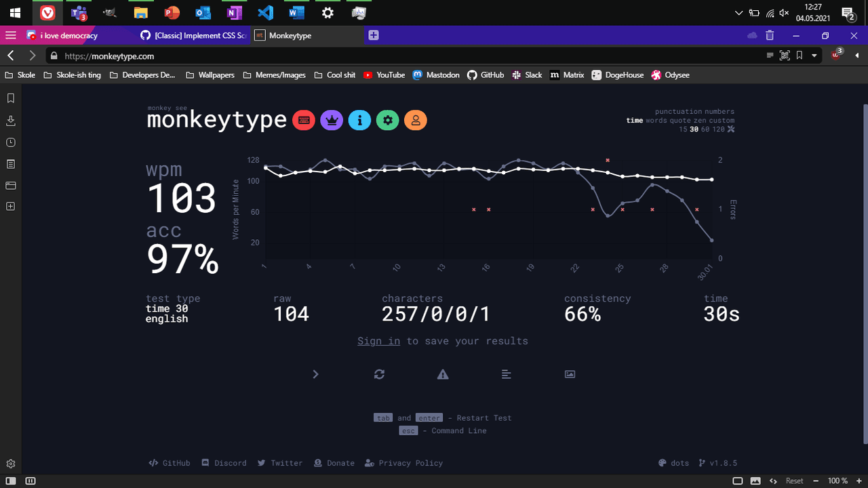
Task: Open the Discord footer link
Action: click(x=224, y=463)
